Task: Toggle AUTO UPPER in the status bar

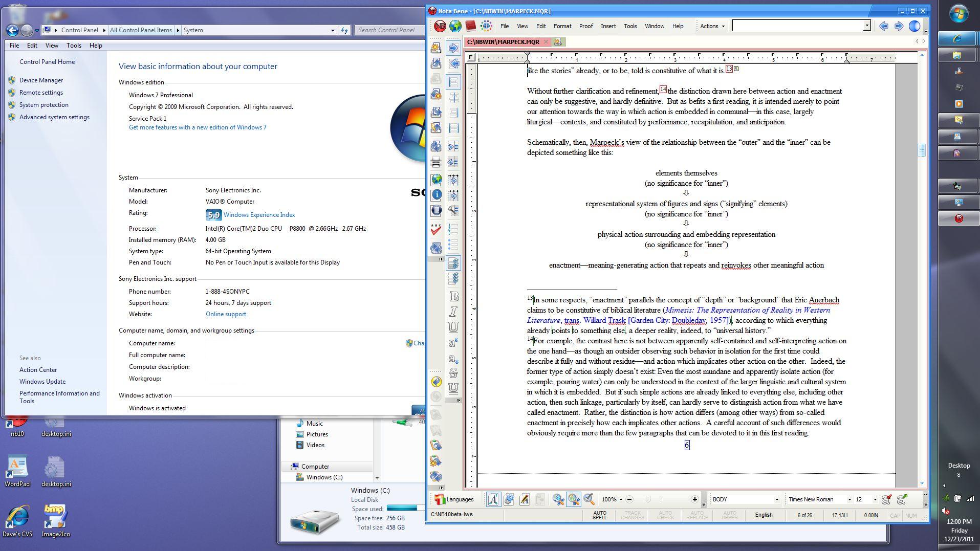Action: click(730, 515)
